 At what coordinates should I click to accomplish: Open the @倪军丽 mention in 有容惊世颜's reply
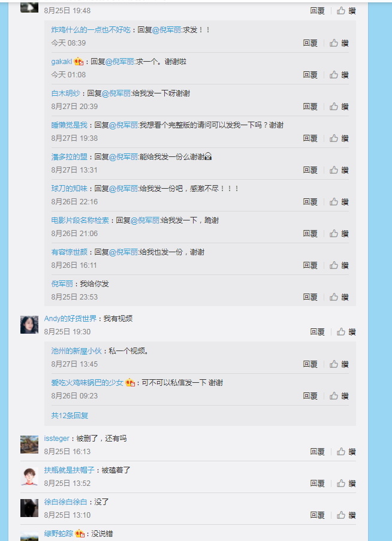click(x=123, y=252)
